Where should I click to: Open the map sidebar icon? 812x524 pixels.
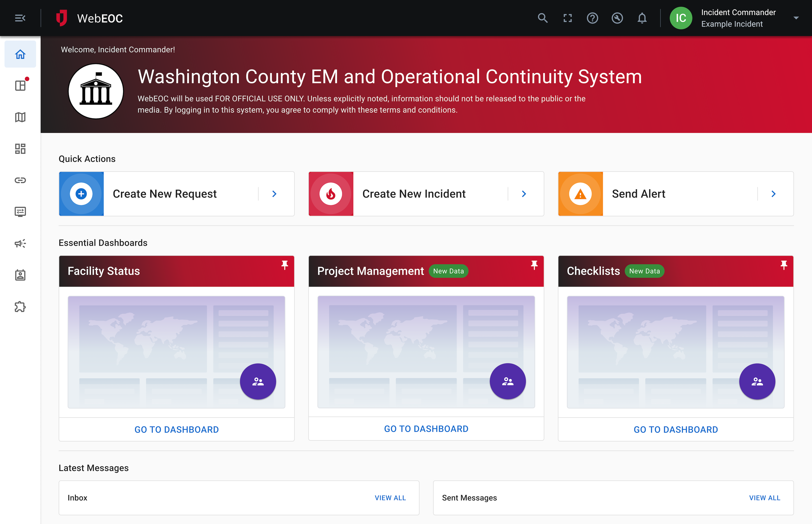pos(20,117)
